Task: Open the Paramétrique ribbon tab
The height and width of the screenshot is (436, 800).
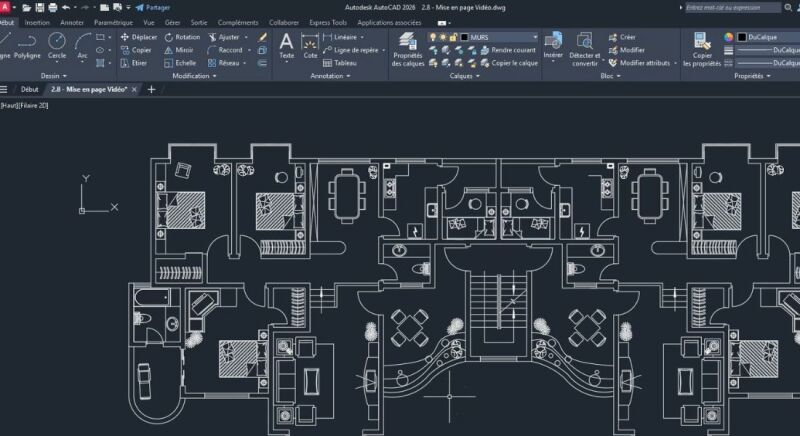Action: (x=113, y=22)
